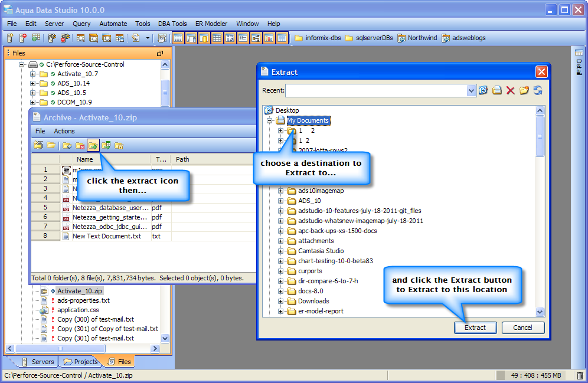The width and height of the screenshot is (588, 383).
Task: Expand the ADS_10 folder node
Action: pyautogui.click(x=280, y=201)
